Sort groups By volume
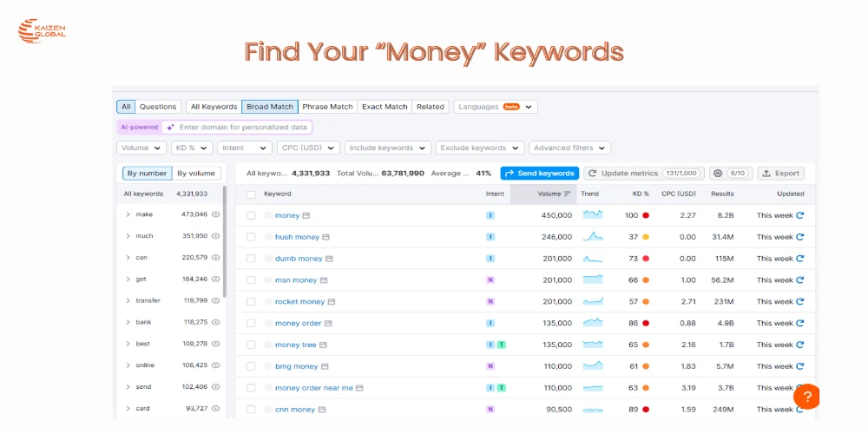Screen dimensions: 868x434 pos(196,174)
